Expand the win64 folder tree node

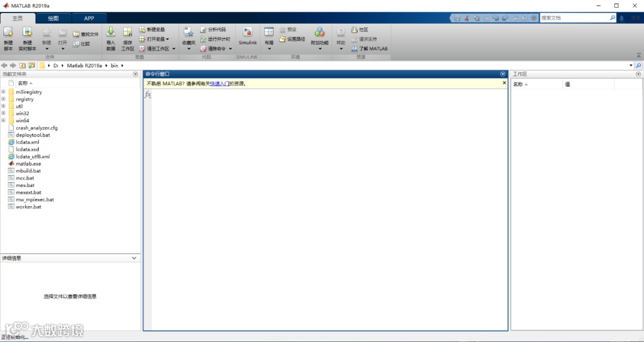click(x=4, y=121)
